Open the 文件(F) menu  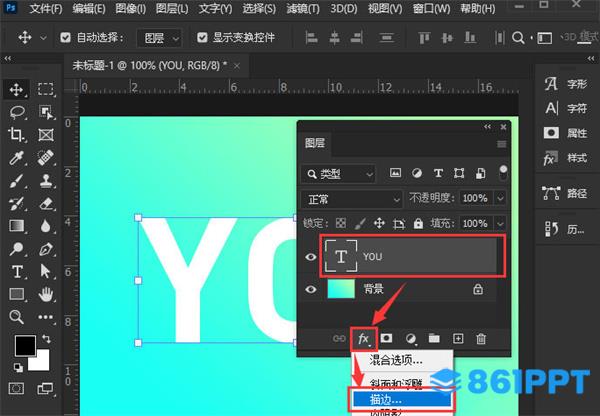(x=46, y=8)
